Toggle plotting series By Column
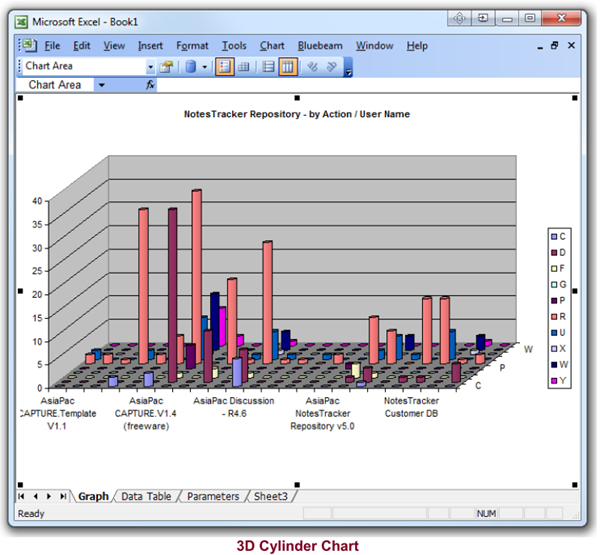Viewport: 600px width, 555px height. pos(287,66)
